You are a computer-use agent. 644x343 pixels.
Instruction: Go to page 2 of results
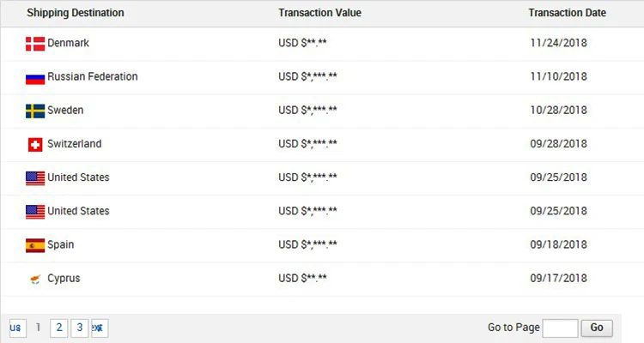click(58, 328)
